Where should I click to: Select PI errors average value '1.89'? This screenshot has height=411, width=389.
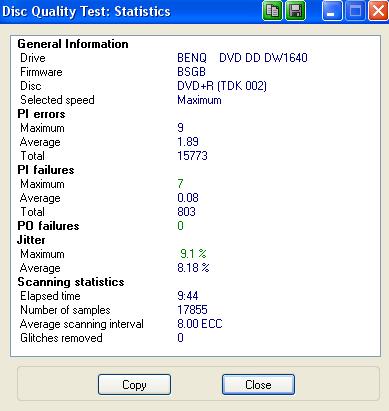pyautogui.click(x=188, y=142)
